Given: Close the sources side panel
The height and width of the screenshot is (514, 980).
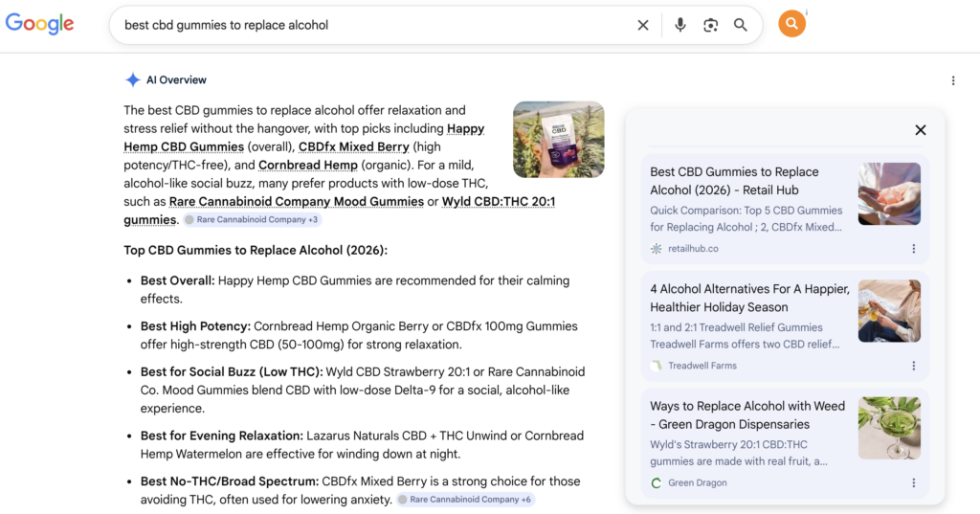Looking at the screenshot, I should tap(920, 130).
